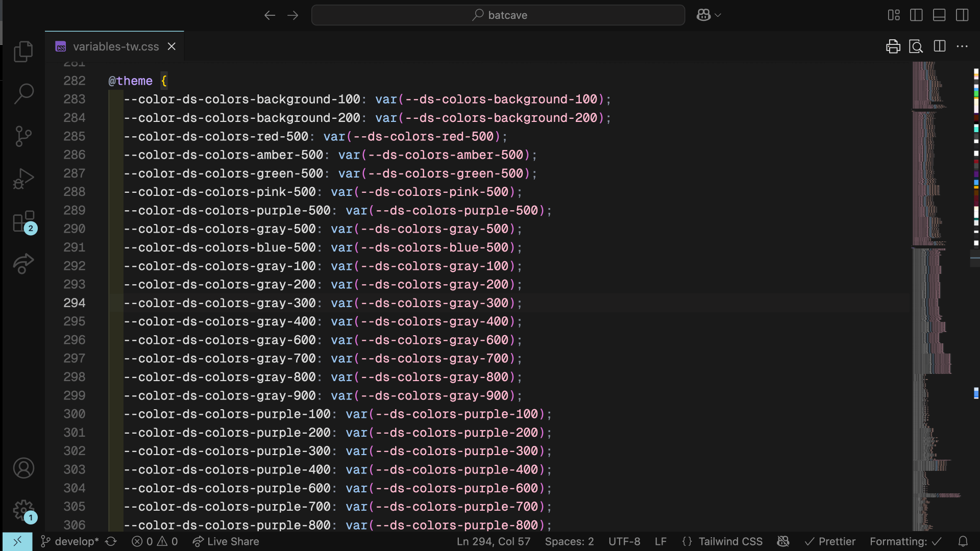This screenshot has width=980, height=551.
Task: Open the Copilot chat icon
Action: [x=703, y=15]
